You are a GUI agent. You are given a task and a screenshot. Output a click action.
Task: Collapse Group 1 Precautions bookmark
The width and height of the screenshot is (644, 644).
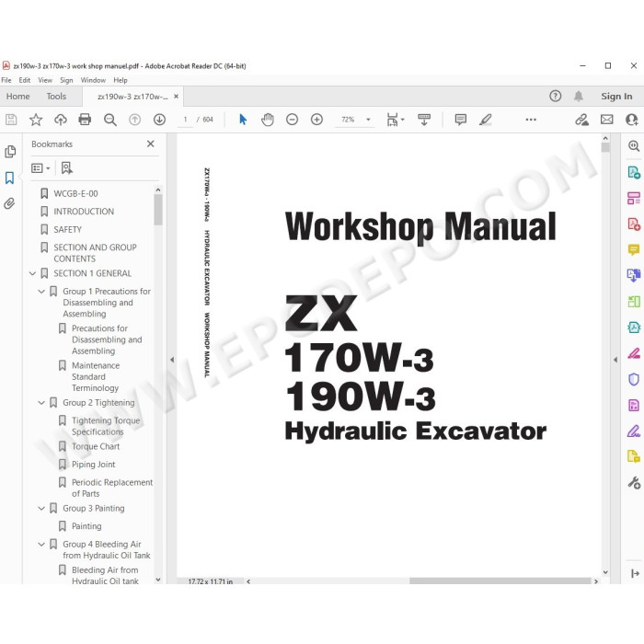pos(41,292)
